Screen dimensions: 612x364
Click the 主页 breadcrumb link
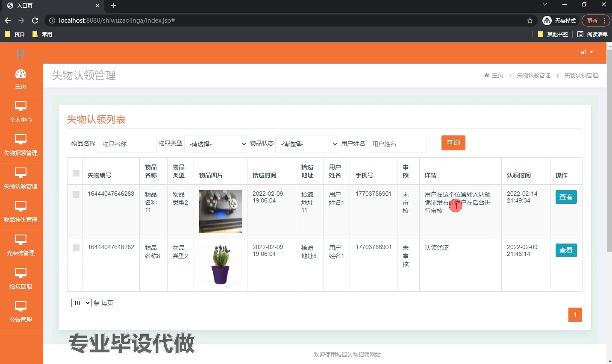(497, 75)
